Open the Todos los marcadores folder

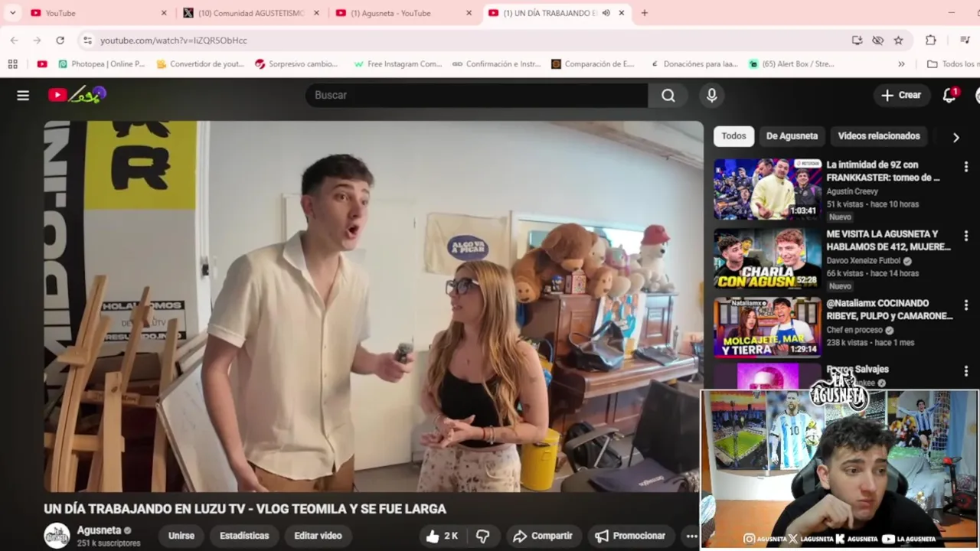point(953,64)
